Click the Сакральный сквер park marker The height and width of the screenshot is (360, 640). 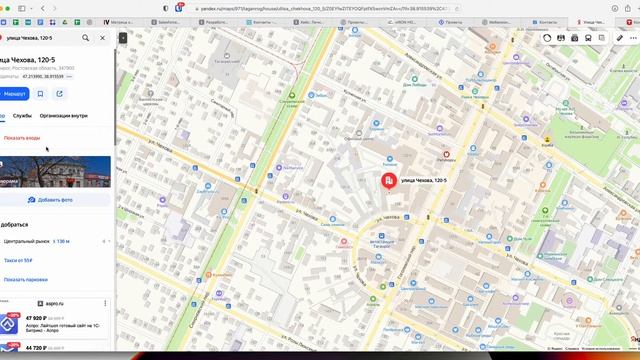[x=292, y=96]
